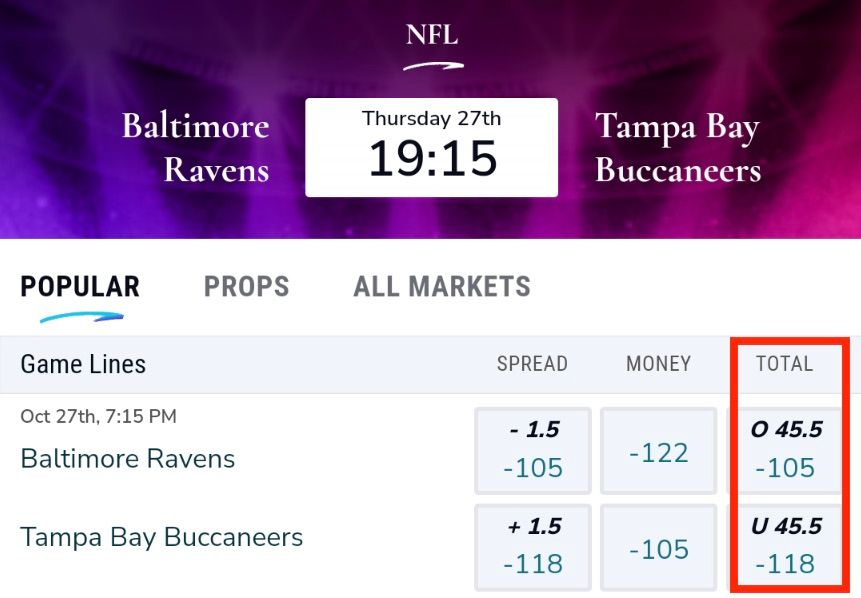Open the ALL MARKETS tab
Image resolution: width=861 pixels, height=598 pixels.
pyautogui.click(x=441, y=287)
